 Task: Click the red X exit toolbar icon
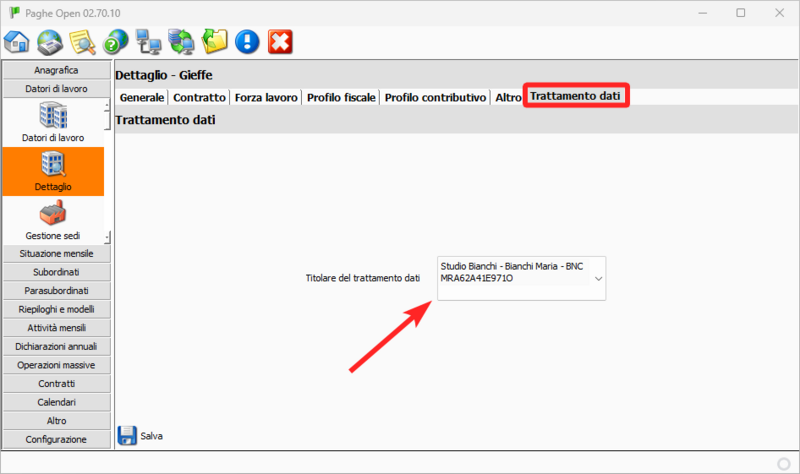coord(281,41)
